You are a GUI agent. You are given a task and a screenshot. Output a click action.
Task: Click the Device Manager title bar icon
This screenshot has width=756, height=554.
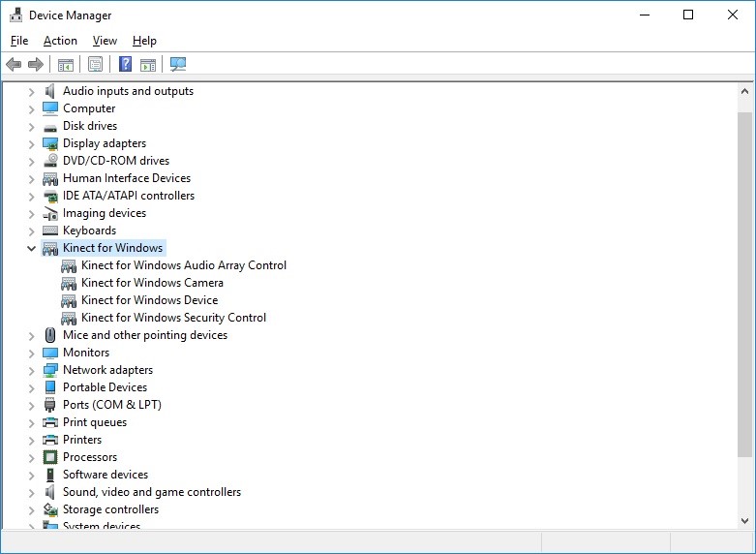[15, 15]
